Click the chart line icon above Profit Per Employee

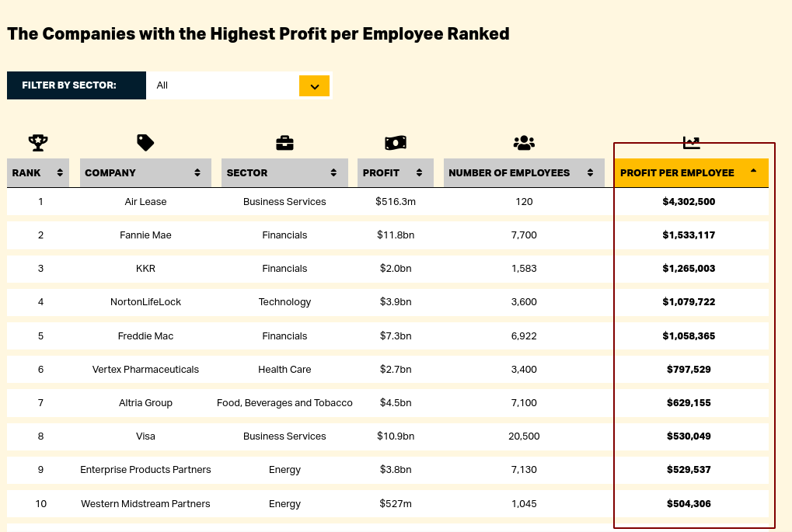click(x=691, y=143)
